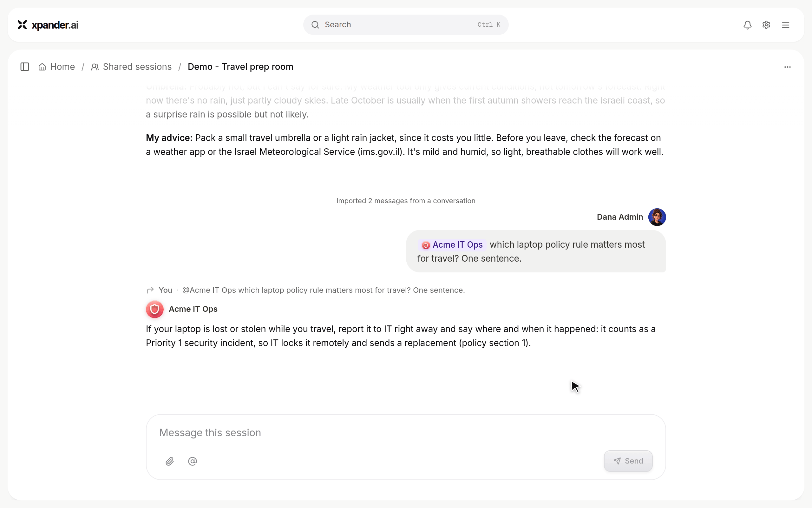Click the reply arrow icon beside You

(x=150, y=290)
